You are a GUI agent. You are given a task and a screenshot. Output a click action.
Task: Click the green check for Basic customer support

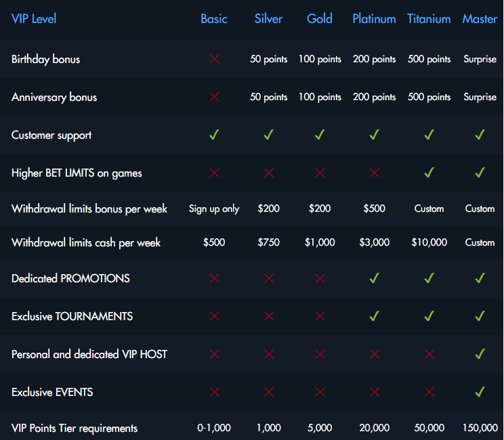(x=214, y=135)
